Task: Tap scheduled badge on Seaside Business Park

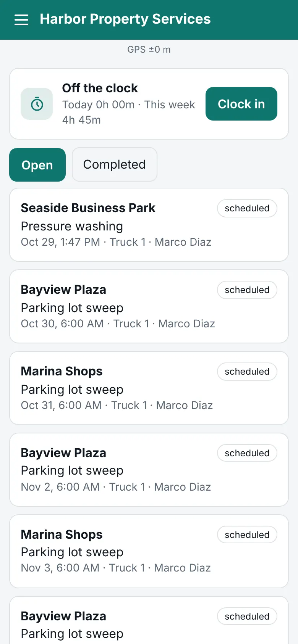Action: click(247, 208)
